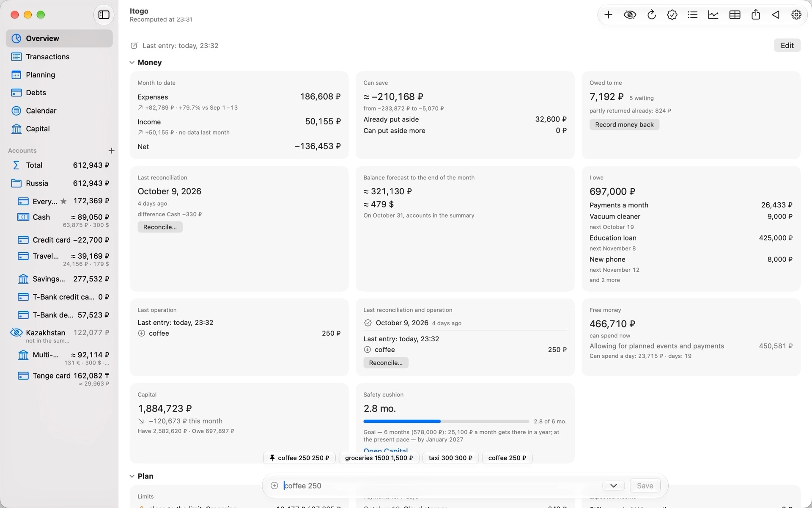
Task: Collapse the Plan section chevron
Action: [x=132, y=476]
